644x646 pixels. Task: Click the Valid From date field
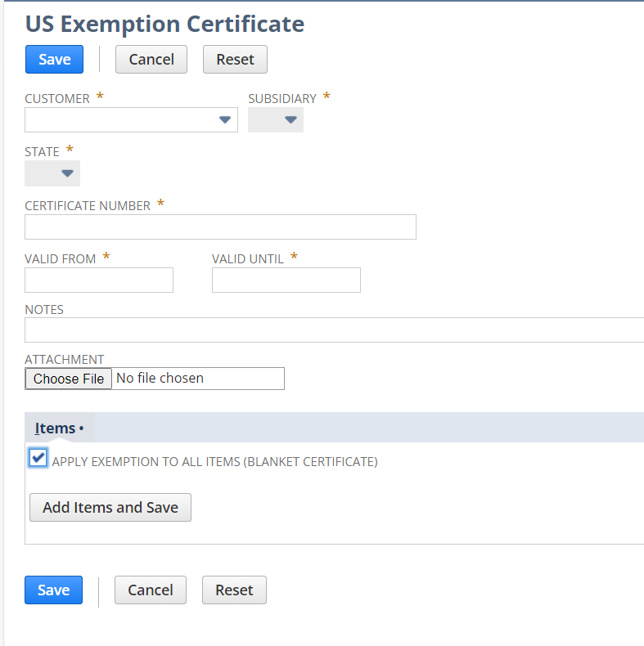pyautogui.click(x=99, y=280)
